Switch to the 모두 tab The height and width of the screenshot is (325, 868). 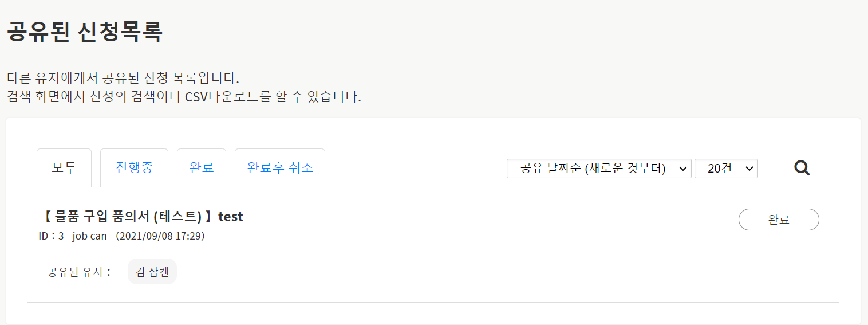64,168
